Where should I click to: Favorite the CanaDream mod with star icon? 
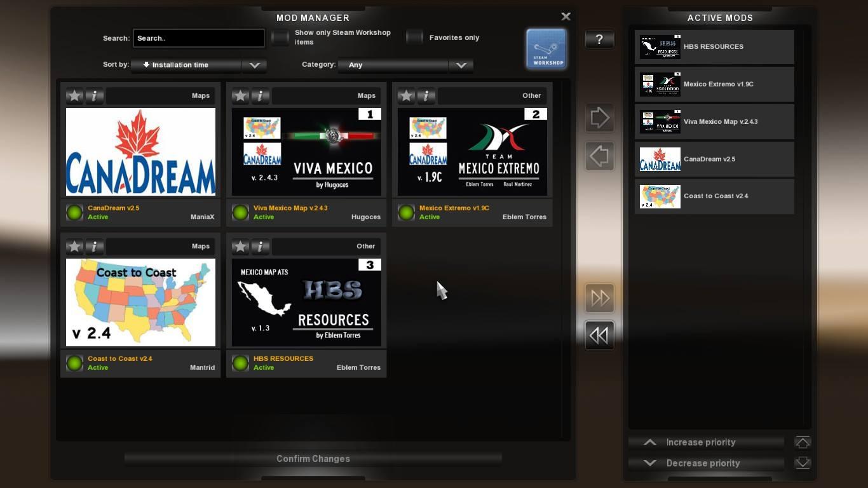click(75, 96)
